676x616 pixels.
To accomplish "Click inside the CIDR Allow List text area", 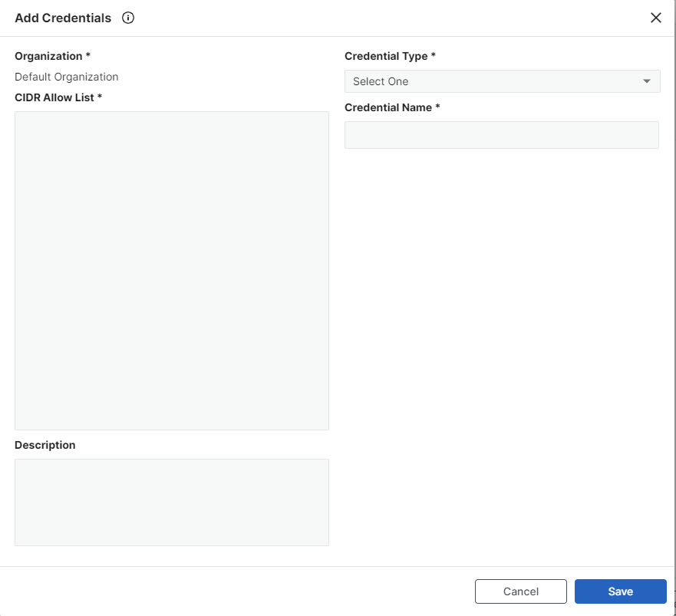I will (172, 270).
